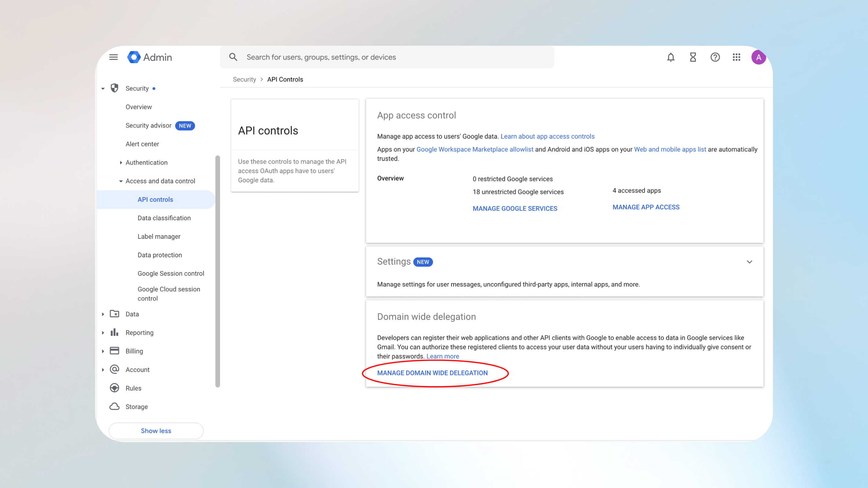Click the Data folder icon
868x488 pixels.
pos(114,314)
